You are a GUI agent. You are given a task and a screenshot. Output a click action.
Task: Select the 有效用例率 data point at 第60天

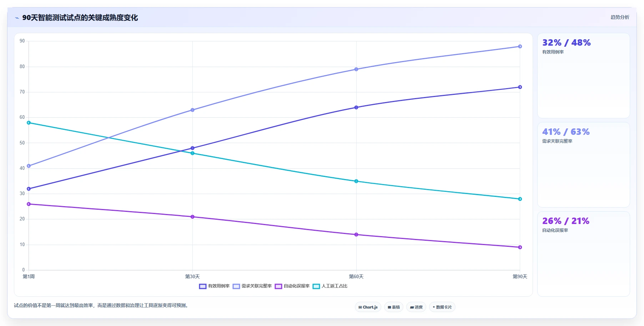coord(356,107)
